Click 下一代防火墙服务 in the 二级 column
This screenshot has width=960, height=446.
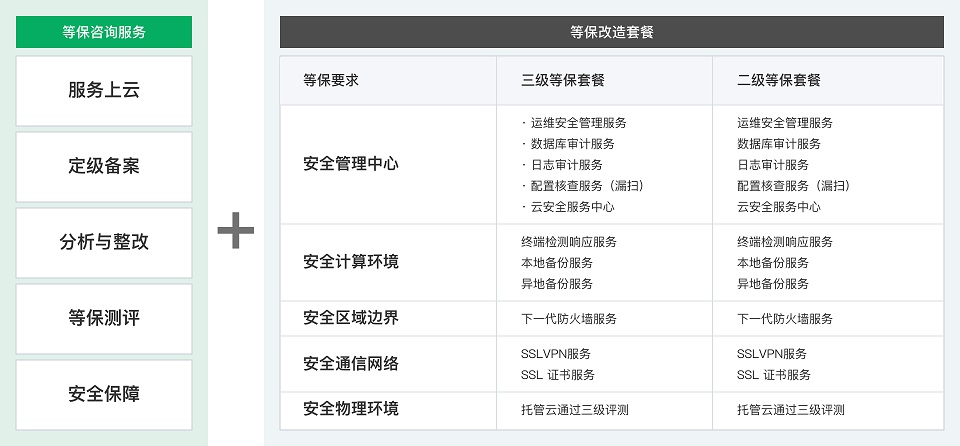(x=785, y=319)
